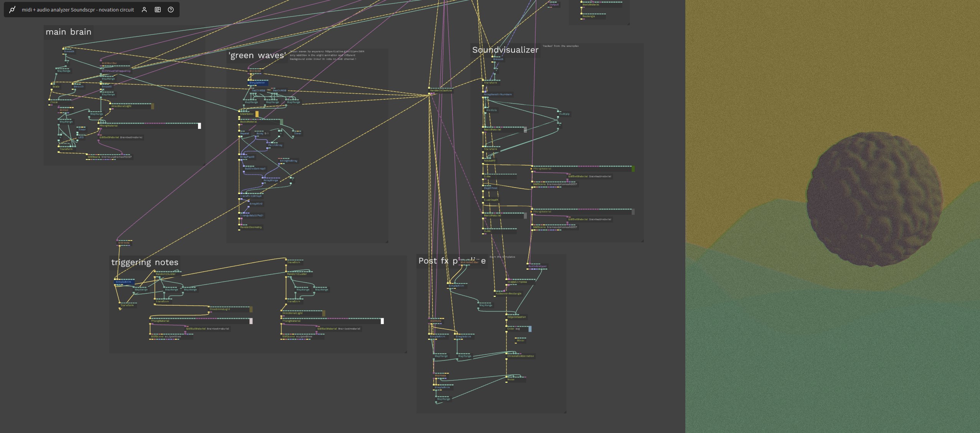Select the 'triggering notes' group title
This screenshot has height=433, width=980.
(145, 262)
